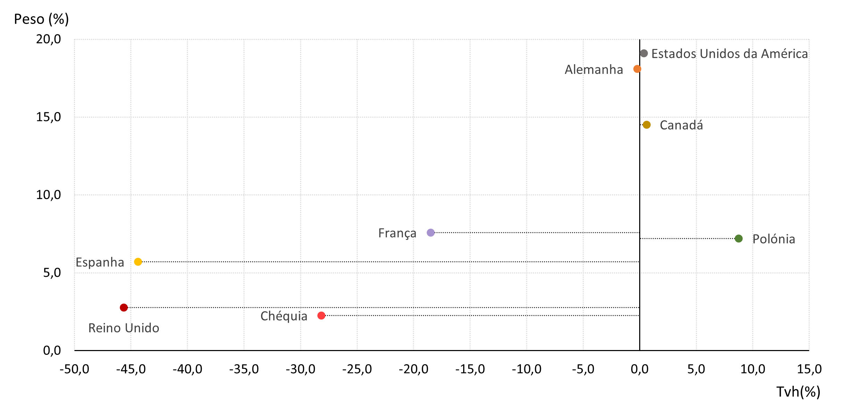The height and width of the screenshot is (409, 868).
Task: Click the "Espanha" data label
Action: pyautogui.click(x=100, y=263)
